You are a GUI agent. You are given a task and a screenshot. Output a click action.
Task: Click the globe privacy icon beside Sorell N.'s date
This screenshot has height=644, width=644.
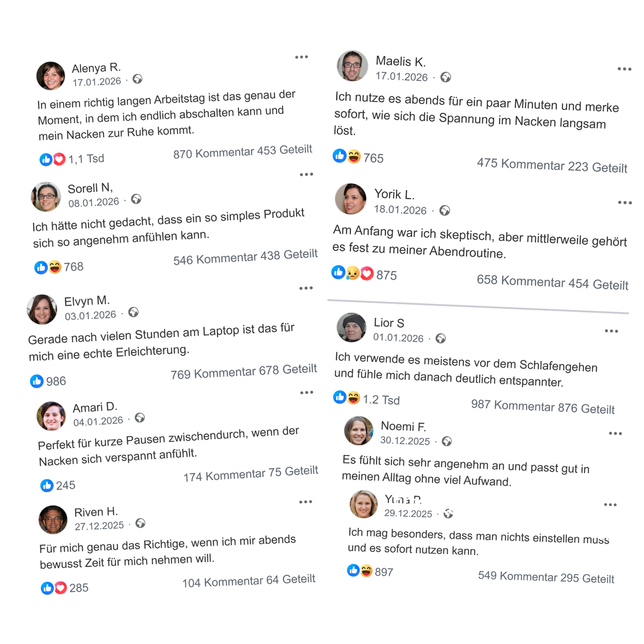(136, 199)
